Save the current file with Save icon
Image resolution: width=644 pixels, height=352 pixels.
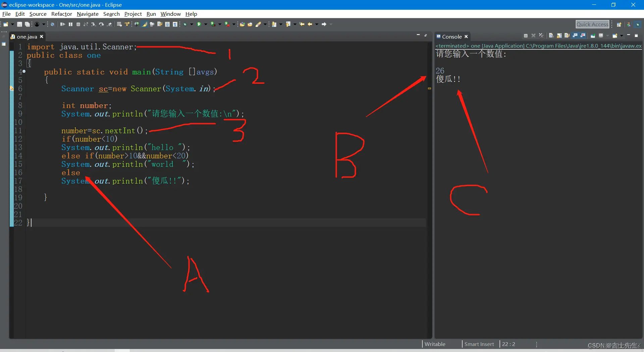tap(19, 24)
